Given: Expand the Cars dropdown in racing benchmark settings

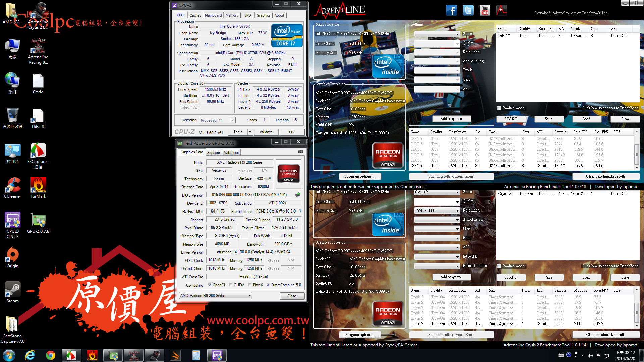Looking at the screenshot, I should (437, 80).
